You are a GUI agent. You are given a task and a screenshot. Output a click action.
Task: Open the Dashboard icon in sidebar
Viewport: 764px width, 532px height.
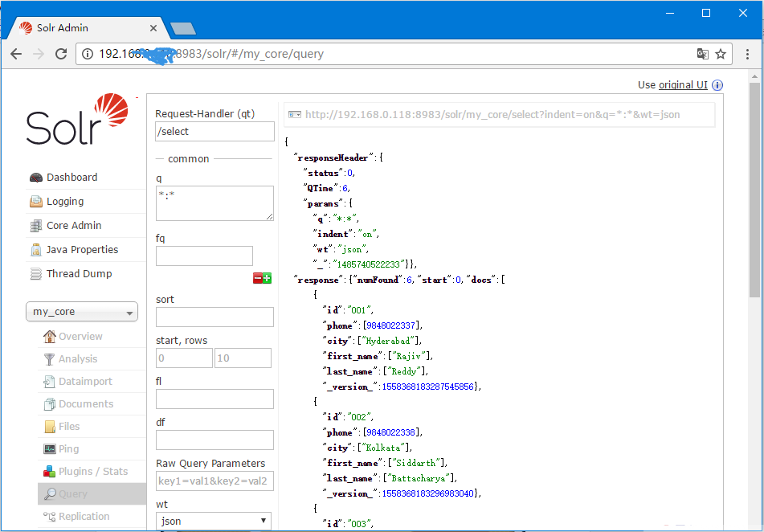tap(36, 178)
